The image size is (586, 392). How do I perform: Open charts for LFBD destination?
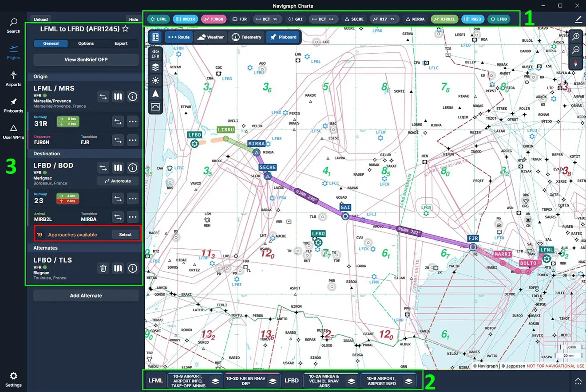pos(118,168)
